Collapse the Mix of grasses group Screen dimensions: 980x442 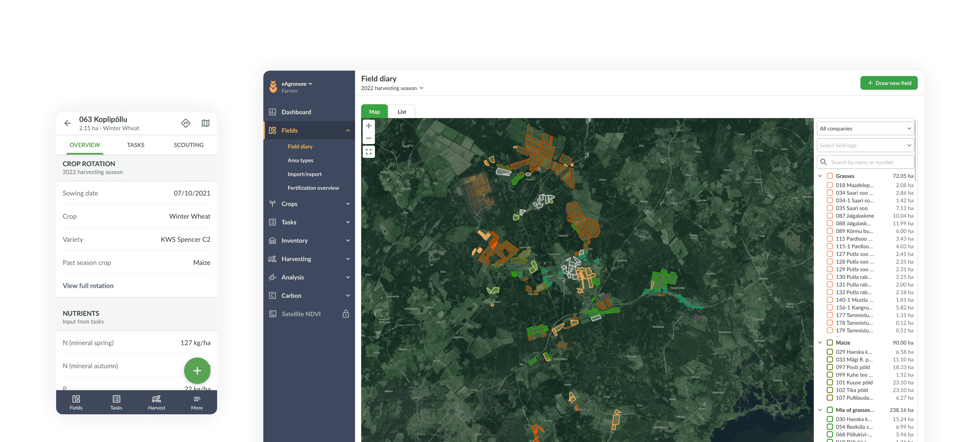click(x=820, y=410)
